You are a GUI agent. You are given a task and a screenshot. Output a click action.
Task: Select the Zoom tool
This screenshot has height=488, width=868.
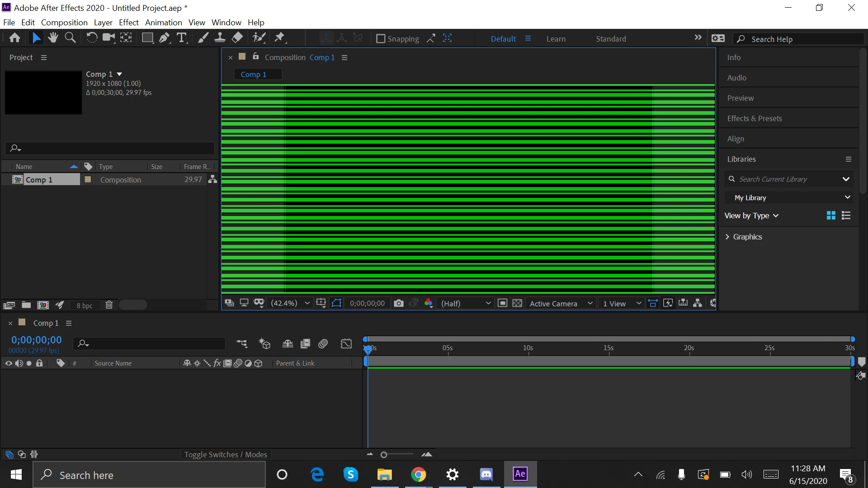(x=70, y=38)
